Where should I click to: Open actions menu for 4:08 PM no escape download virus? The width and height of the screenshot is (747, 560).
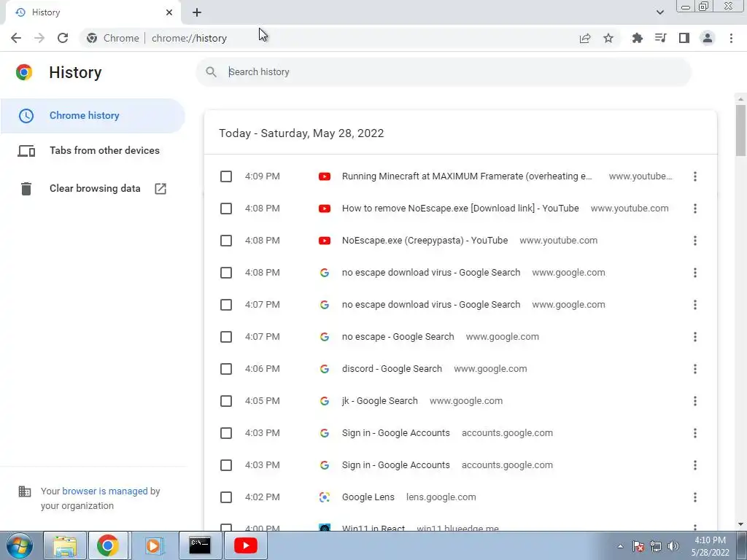tap(695, 273)
